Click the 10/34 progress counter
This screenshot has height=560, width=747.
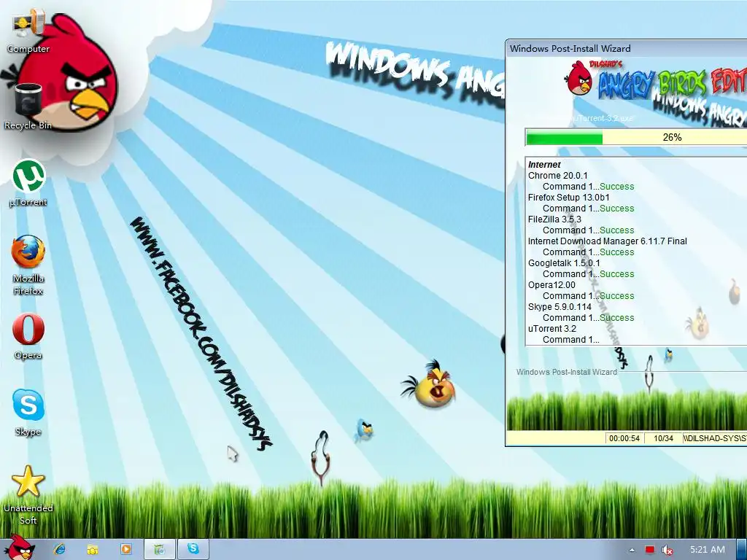tap(663, 438)
